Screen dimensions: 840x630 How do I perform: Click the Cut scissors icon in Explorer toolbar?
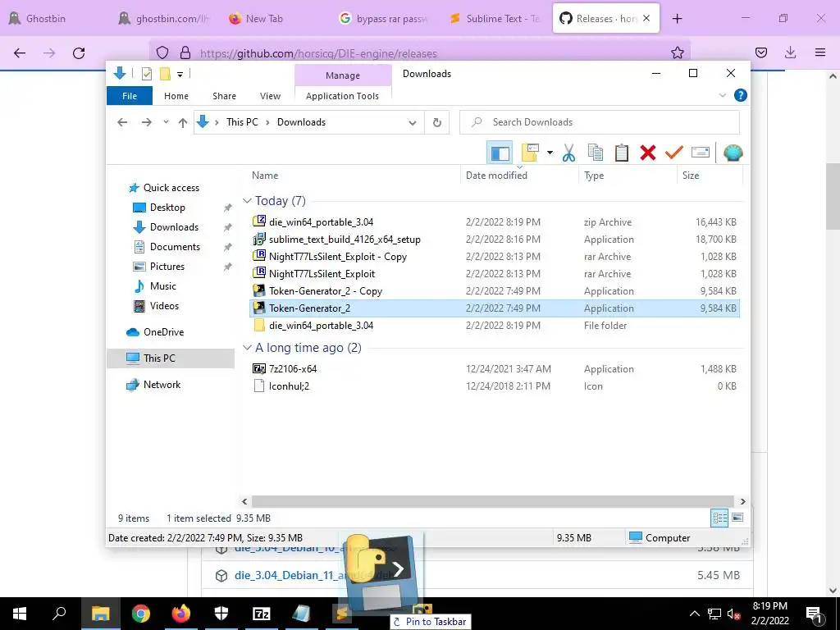[568, 153]
